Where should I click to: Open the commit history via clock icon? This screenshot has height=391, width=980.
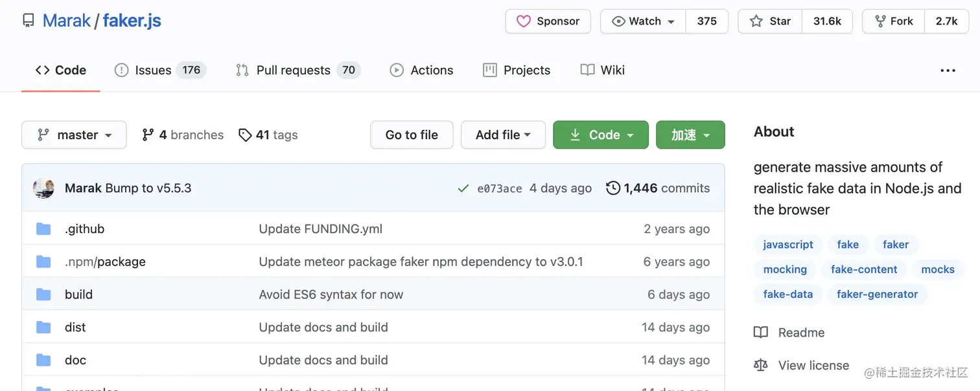click(x=613, y=188)
